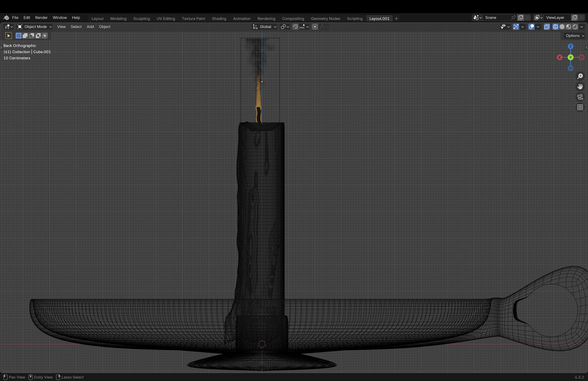Click the zoom magnifier viewport icon
This screenshot has height=381, width=588.
click(580, 76)
